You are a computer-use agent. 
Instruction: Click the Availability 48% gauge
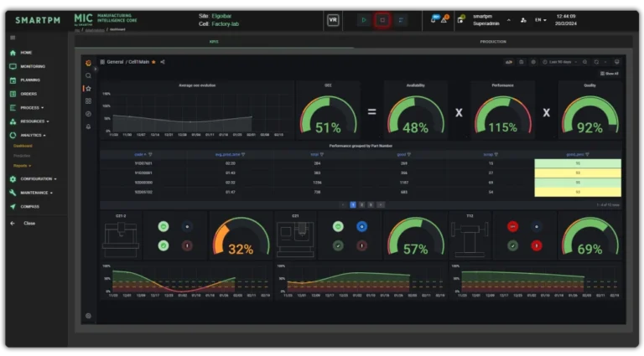coord(416,115)
